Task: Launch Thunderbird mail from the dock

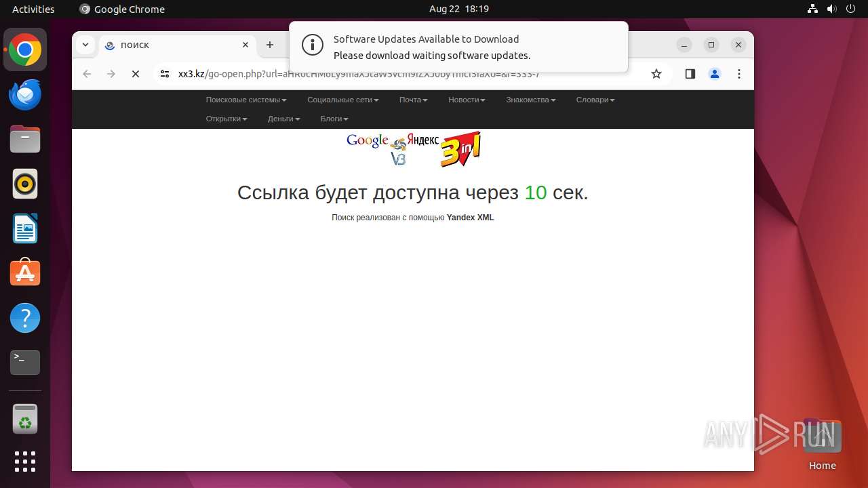Action: (x=25, y=95)
